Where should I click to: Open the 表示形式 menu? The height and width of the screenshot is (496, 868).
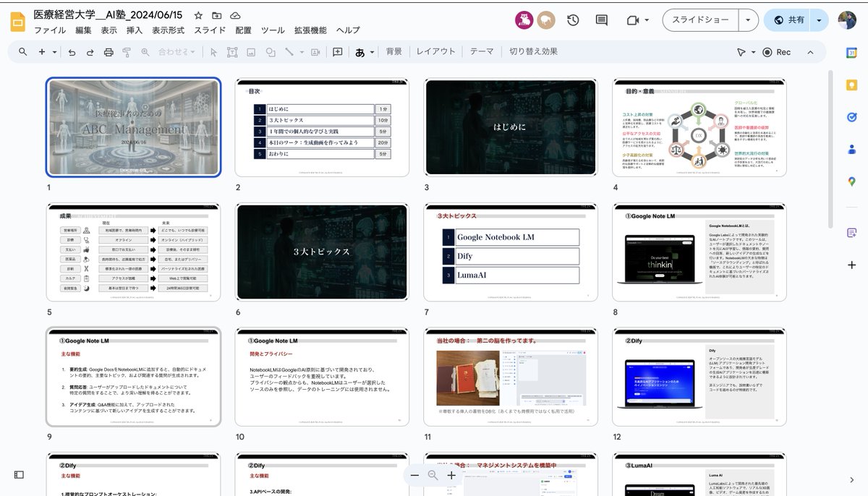168,30
